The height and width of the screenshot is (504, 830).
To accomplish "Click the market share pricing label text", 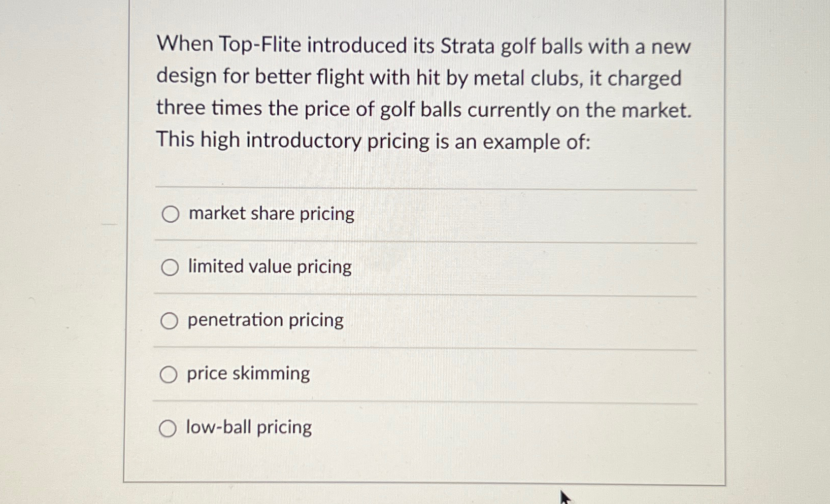I will point(270,214).
